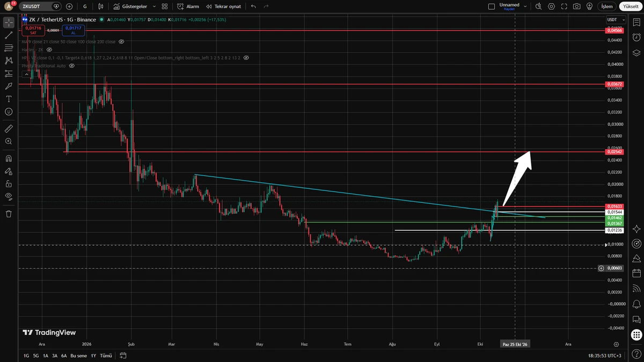644x362 pixels.
Task: Enter fullscreen mode
Action: tap(564, 6)
